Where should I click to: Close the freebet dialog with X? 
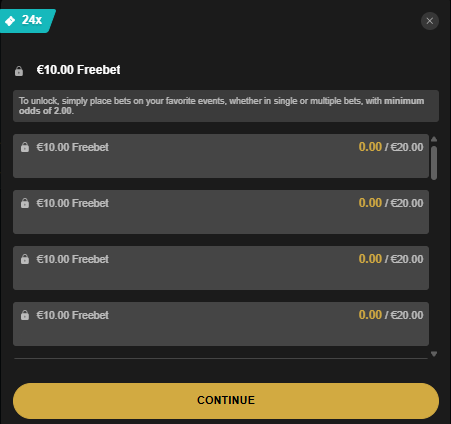430,21
